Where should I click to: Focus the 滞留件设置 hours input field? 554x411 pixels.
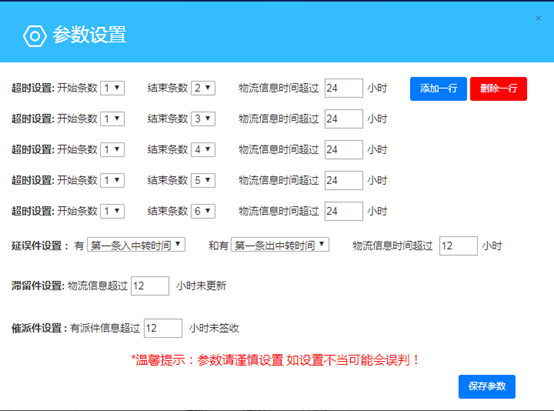[x=150, y=286]
